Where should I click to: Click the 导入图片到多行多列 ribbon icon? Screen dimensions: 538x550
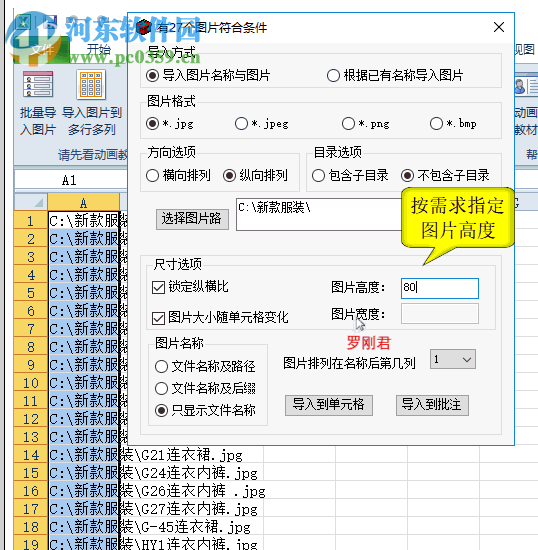[x=91, y=85]
